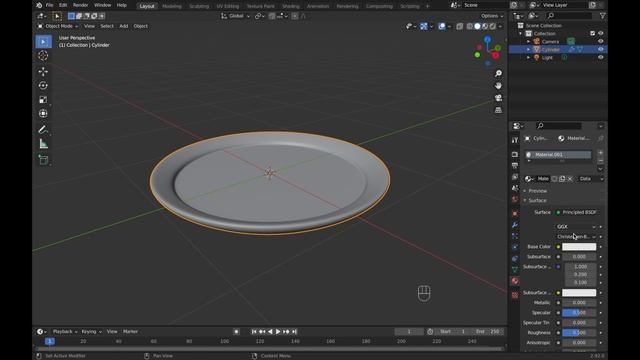This screenshot has height=360, width=640.
Task: Click the Roughness slider
Action: (x=579, y=333)
